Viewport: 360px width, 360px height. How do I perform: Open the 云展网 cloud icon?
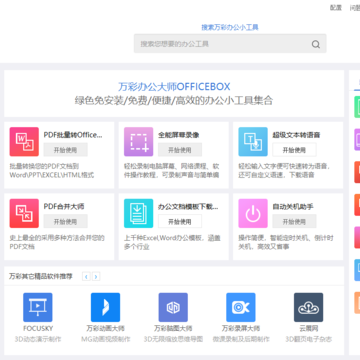(308, 307)
